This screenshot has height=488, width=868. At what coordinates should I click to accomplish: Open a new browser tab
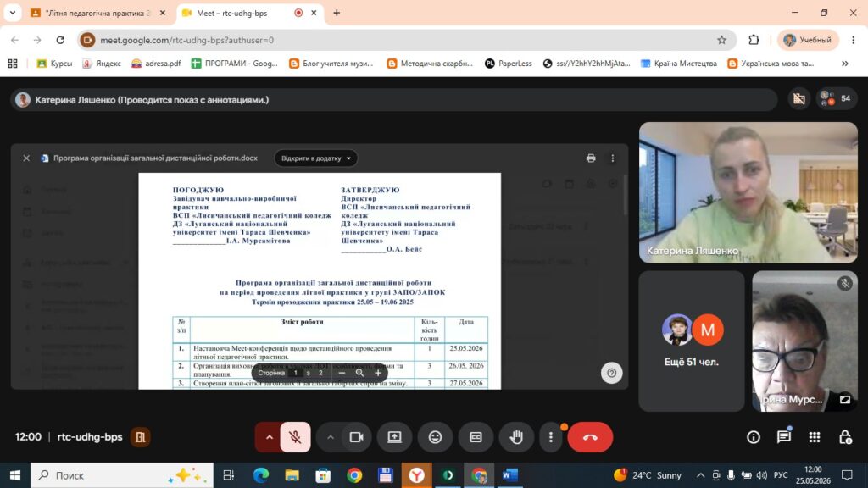[x=337, y=13]
